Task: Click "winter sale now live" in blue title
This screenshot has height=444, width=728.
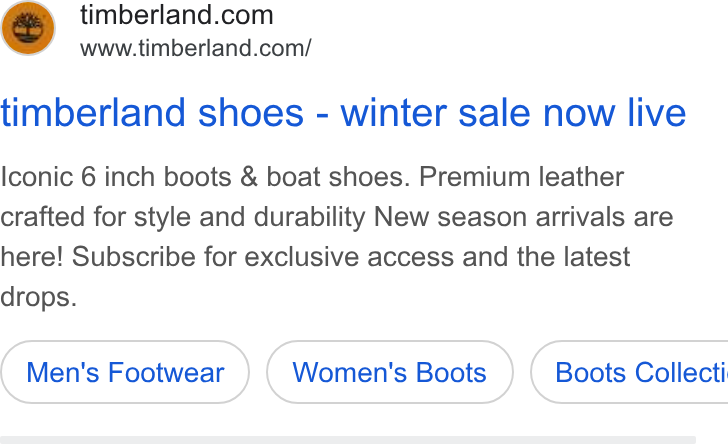Action: (513, 113)
